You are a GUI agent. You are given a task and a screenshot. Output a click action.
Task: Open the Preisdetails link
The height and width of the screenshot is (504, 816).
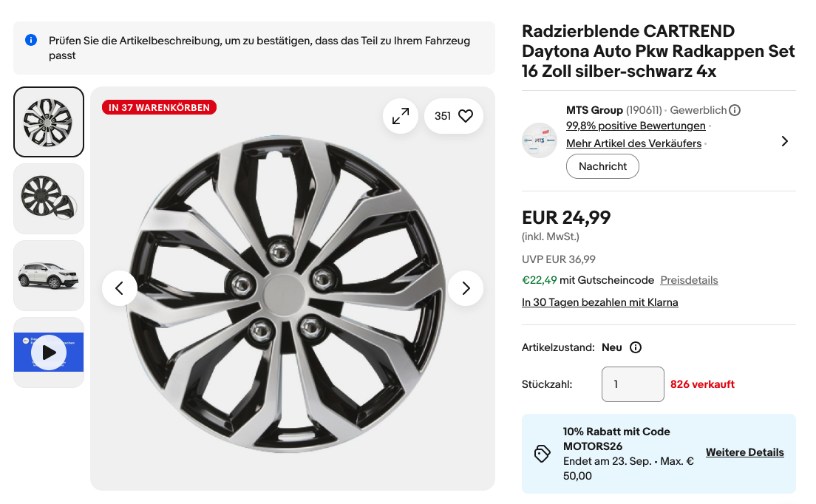pos(689,280)
